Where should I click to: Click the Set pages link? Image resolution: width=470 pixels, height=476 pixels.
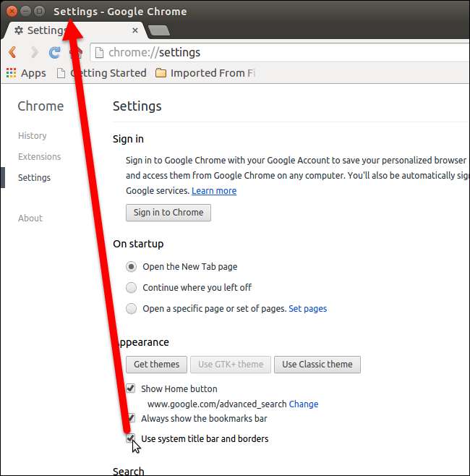click(308, 309)
